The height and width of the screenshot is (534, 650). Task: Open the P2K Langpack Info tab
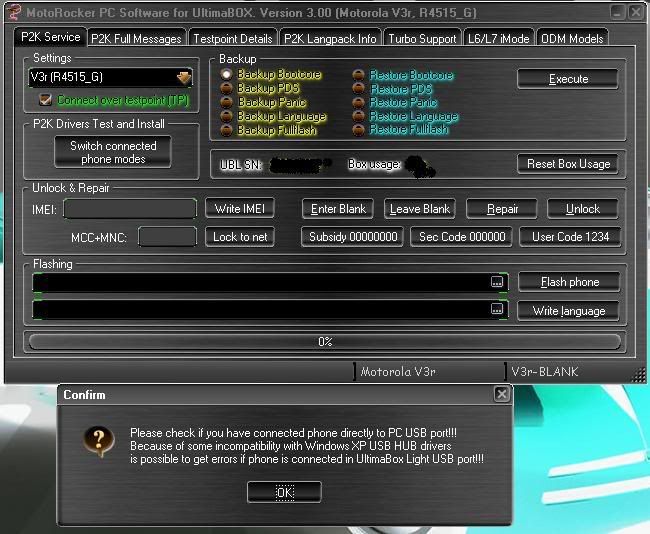click(330, 39)
